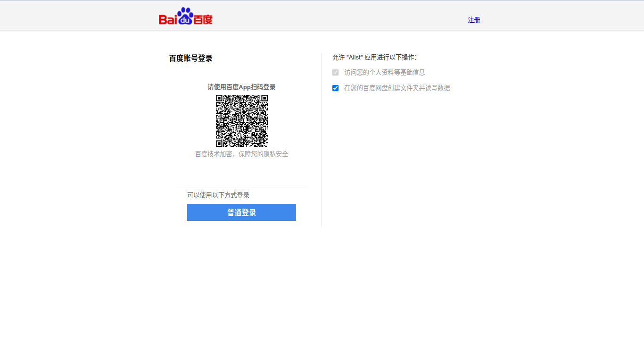Click the 可以使用以下方式登录 text

tap(218, 195)
